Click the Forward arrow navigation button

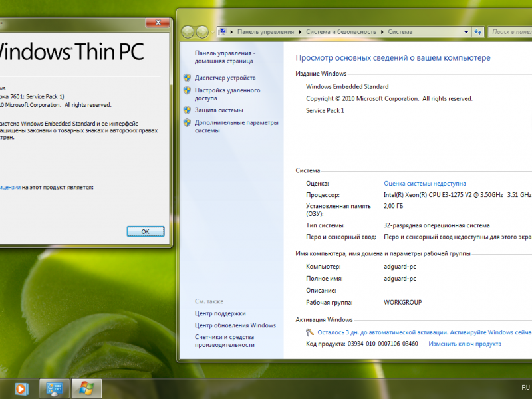[x=202, y=32]
